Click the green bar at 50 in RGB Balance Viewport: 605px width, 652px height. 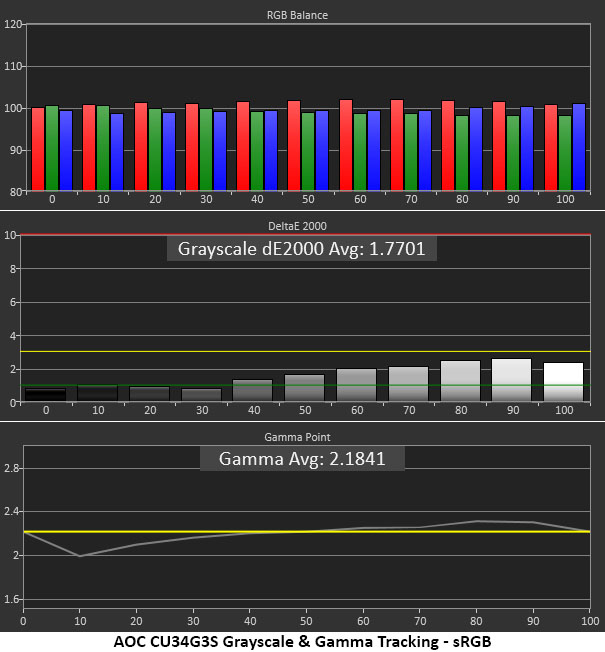308,152
